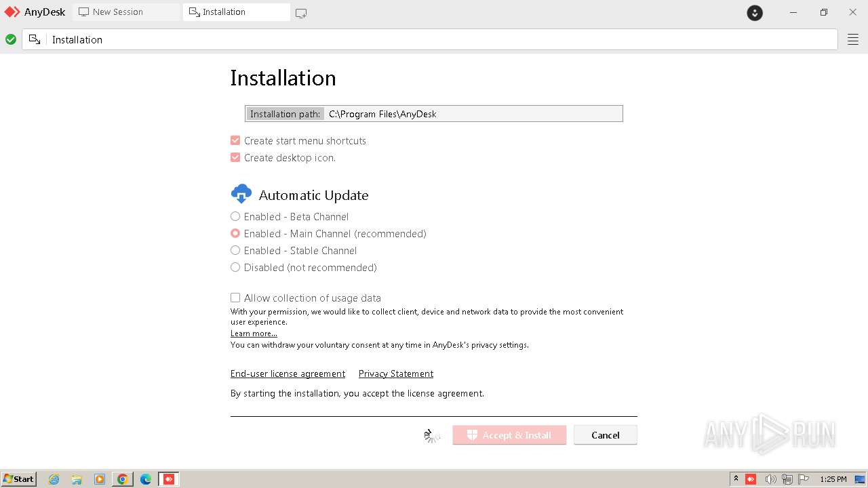The image size is (868, 488).
Task: Click the Installation path field
Action: point(434,114)
